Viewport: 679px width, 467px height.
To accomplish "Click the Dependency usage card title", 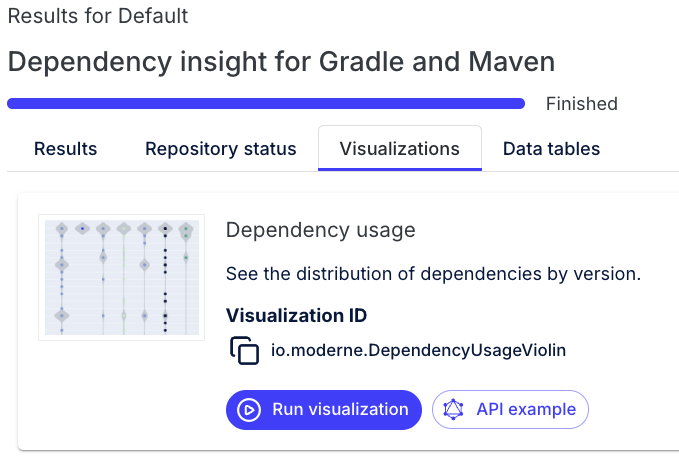I will (x=320, y=230).
